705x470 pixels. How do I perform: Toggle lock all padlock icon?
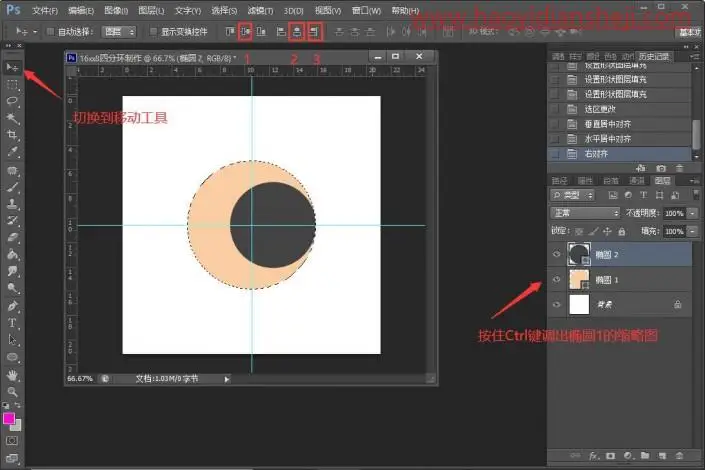click(622, 232)
